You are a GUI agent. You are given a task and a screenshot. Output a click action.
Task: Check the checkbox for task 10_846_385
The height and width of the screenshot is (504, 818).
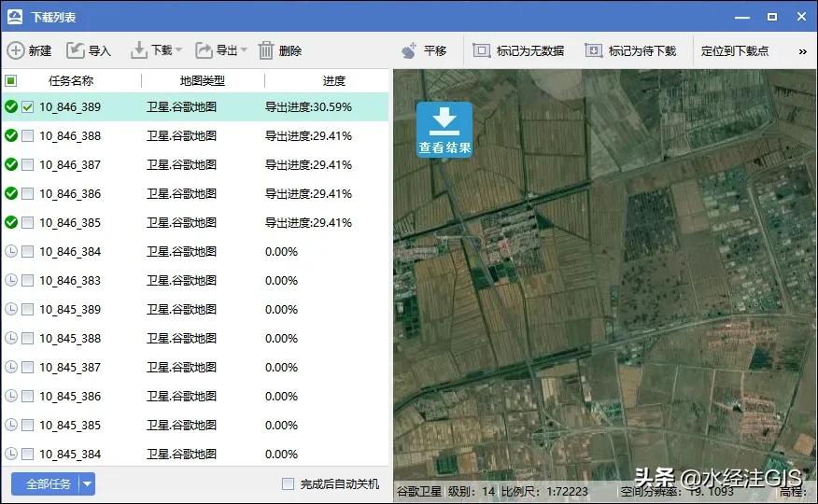[28, 222]
